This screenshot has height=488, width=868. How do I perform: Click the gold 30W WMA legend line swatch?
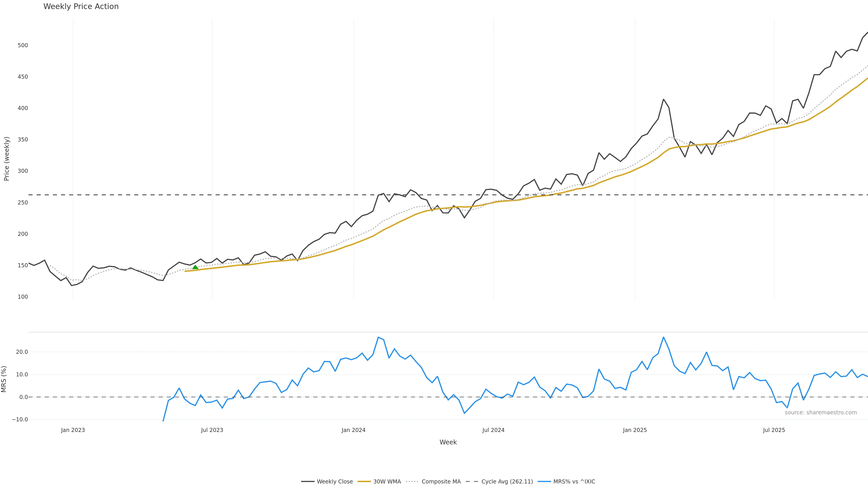(x=364, y=482)
